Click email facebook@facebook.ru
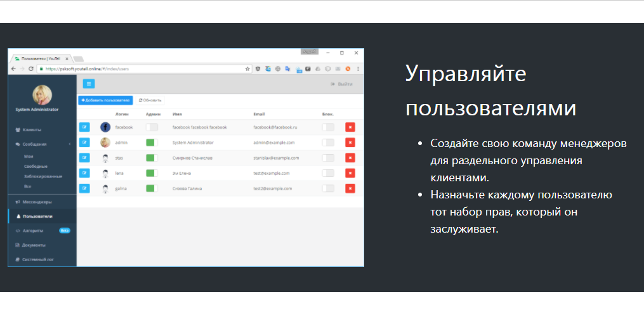 click(x=275, y=127)
